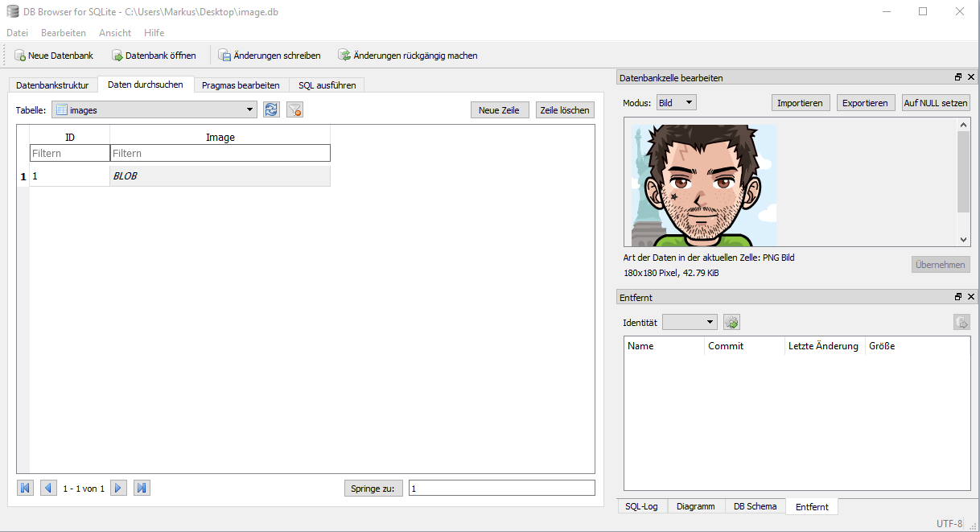Close the Datenbankzelle bearbeiten panel
This screenshot has height=532, width=980.
pyautogui.click(x=971, y=77)
